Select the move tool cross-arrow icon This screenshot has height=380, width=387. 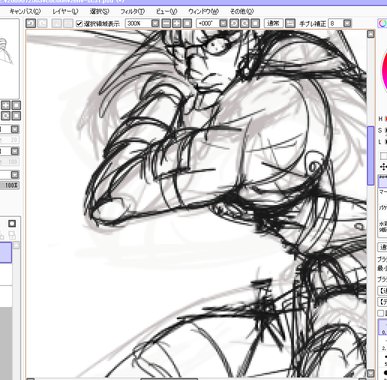383,167
